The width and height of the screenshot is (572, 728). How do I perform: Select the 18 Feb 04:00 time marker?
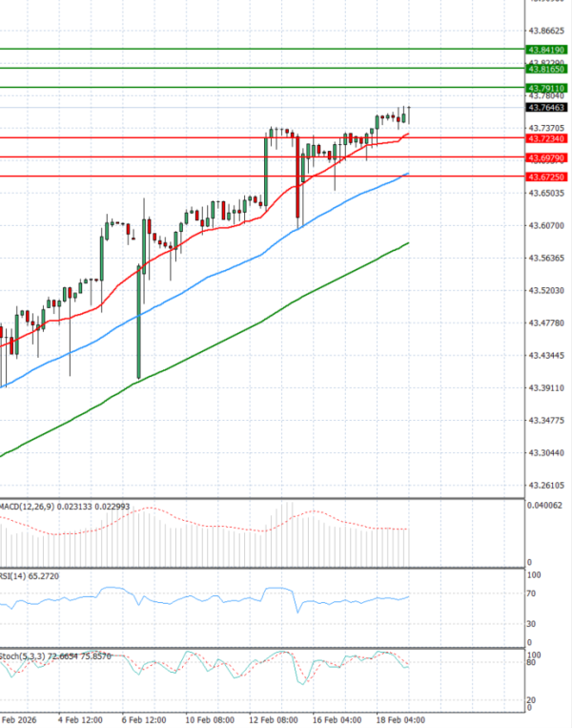[400, 719]
